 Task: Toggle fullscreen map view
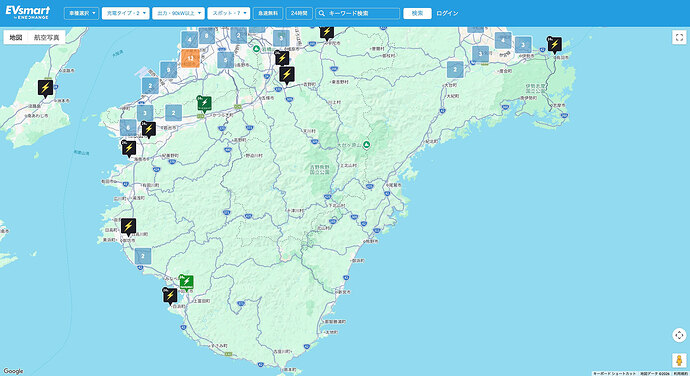(679, 37)
